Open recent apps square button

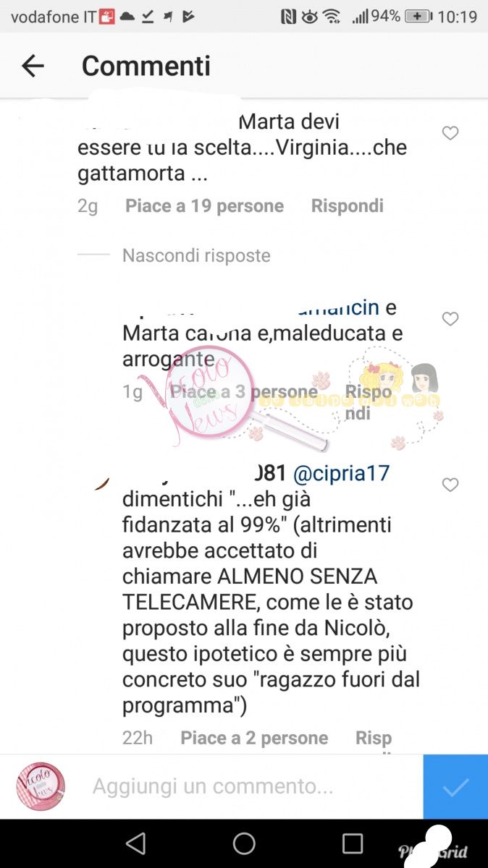[353, 843]
